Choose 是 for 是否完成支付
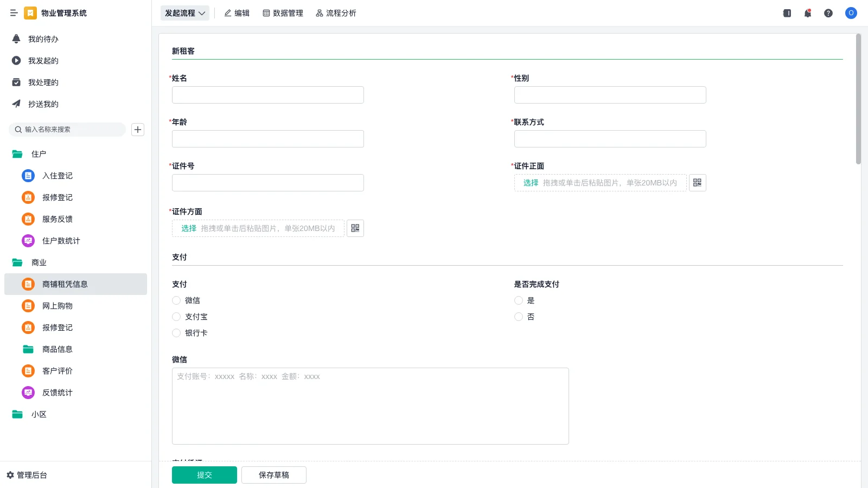This screenshot has height=488, width=868. click(519, 300)
